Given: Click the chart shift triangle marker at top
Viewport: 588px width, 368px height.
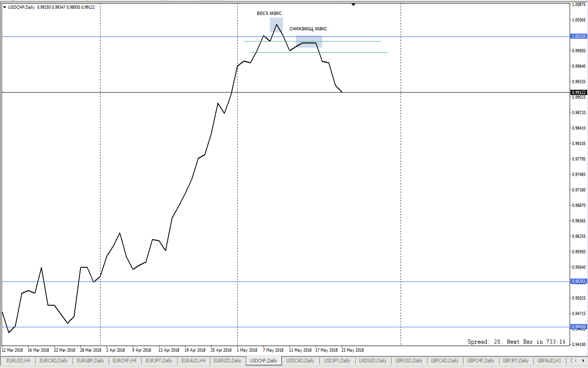Looking at the screenshot, I should (353, 4).
